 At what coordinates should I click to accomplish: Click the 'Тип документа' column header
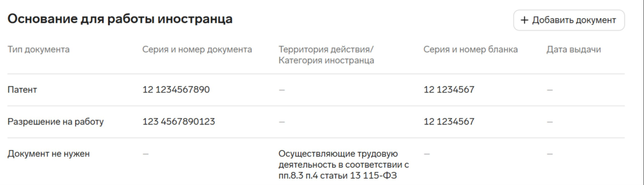pos(39,49)
